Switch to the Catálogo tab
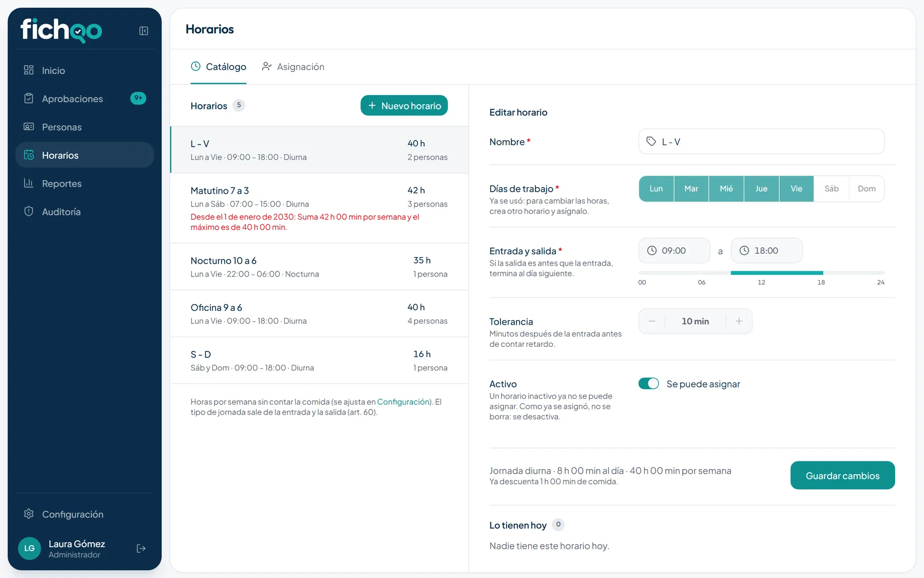Image resolution: width=924 pixels, height=578 pixels. [x=218, y=67]
